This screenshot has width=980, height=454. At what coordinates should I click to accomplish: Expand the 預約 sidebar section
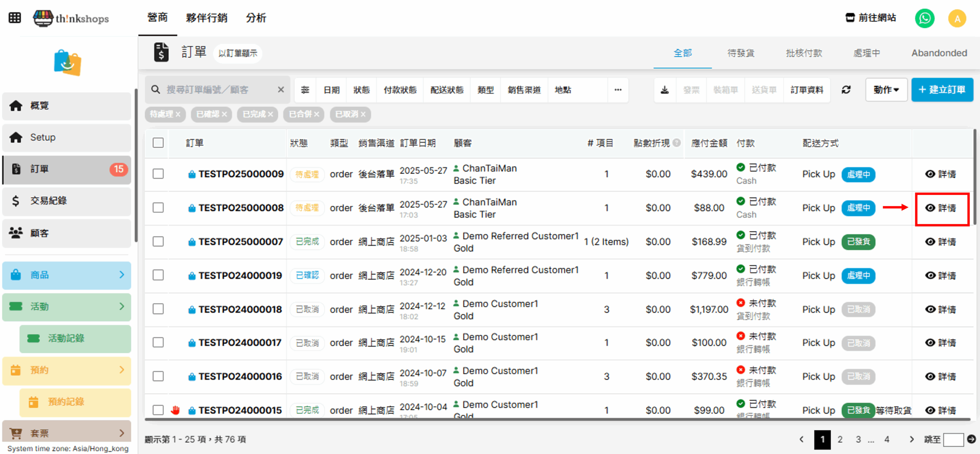67,370
